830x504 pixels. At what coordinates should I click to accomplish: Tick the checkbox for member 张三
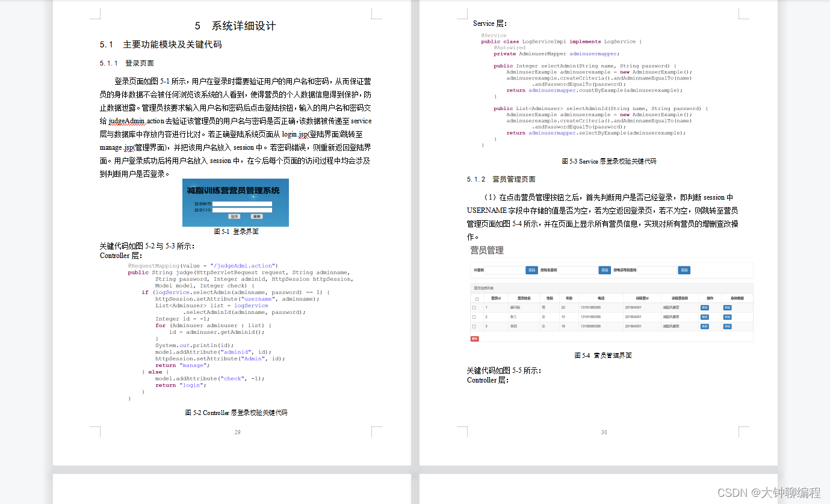pos(474,317)
